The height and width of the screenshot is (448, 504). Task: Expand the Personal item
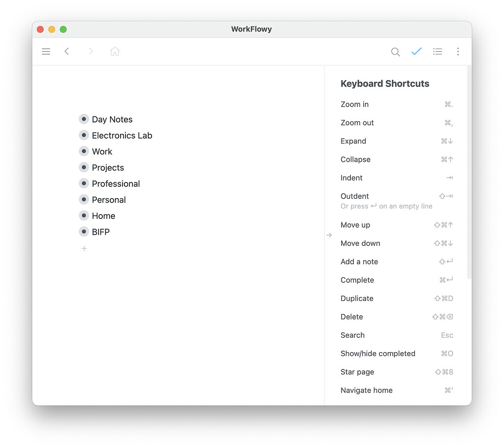tap(84, 200)
